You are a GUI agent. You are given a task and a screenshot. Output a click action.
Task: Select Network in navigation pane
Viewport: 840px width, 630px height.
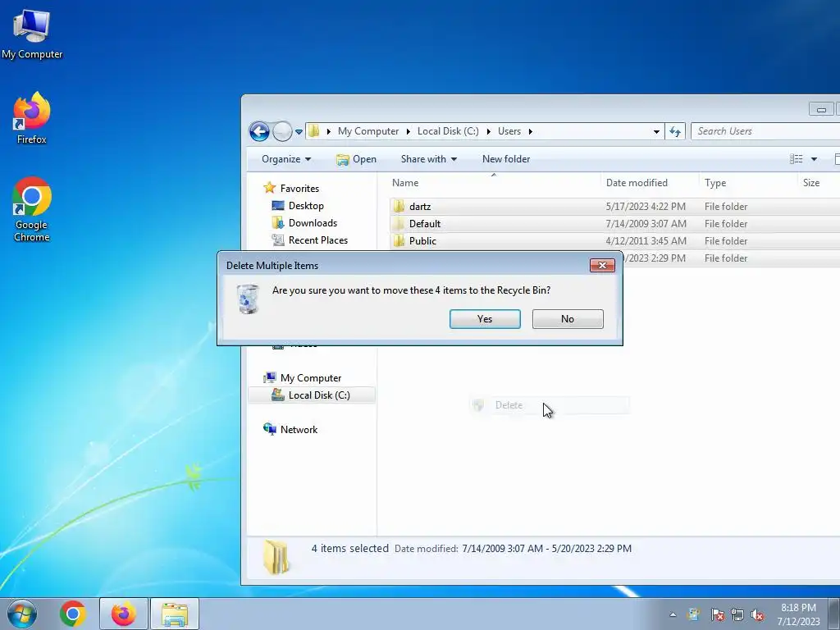click(x=299, y=430)
